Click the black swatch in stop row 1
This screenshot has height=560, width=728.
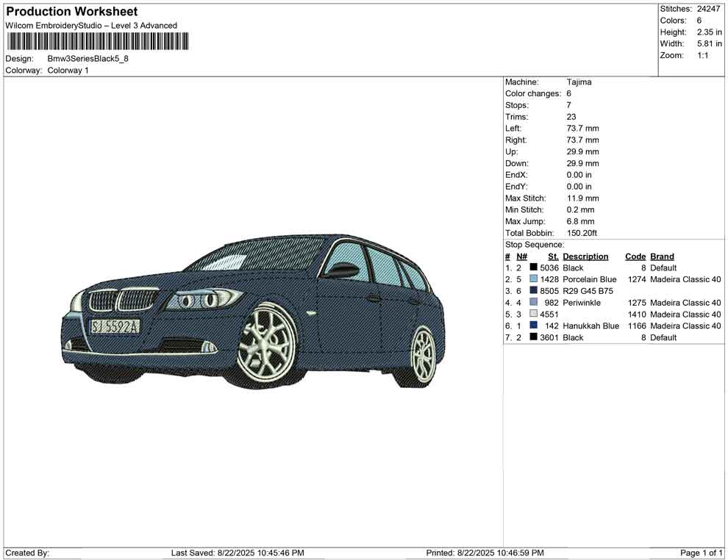[534, 268]
